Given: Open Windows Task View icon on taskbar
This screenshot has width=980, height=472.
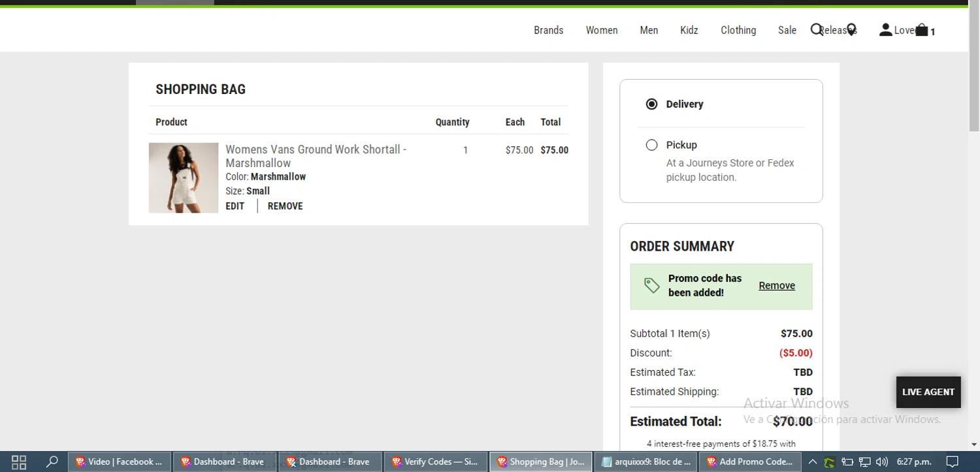Looking at the screenshot, I should tap(19, 462).
